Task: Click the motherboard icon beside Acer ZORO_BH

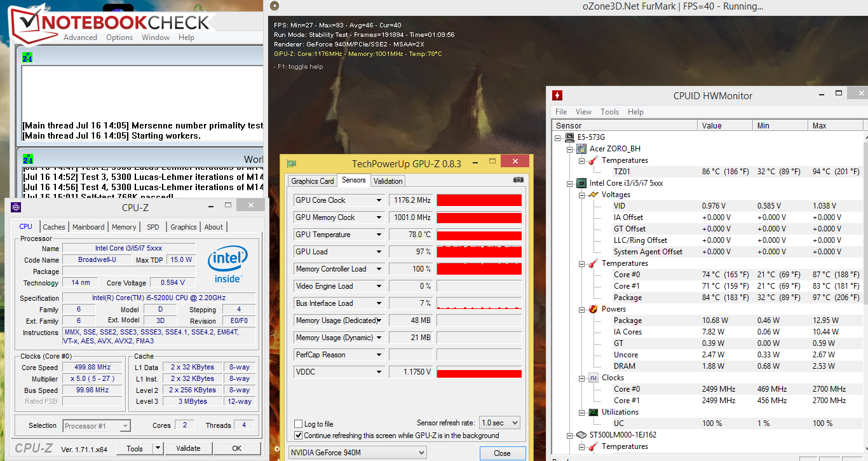Action: click(x=581, y=149)
